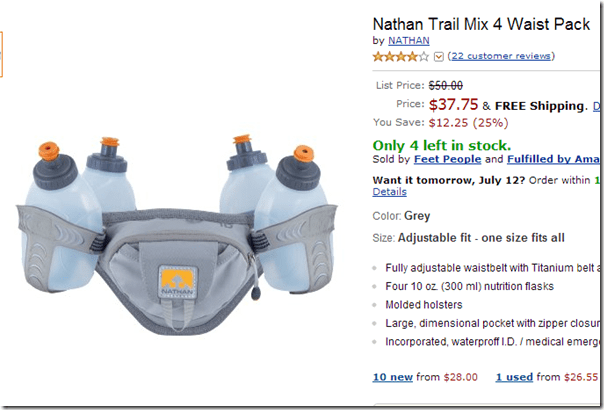Click the far-right bottle with orange cap

294,218
